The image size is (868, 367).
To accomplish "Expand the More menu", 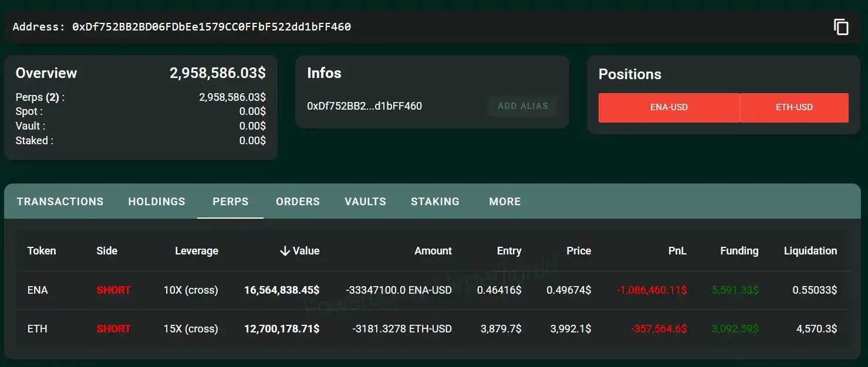I will point(505,202).
